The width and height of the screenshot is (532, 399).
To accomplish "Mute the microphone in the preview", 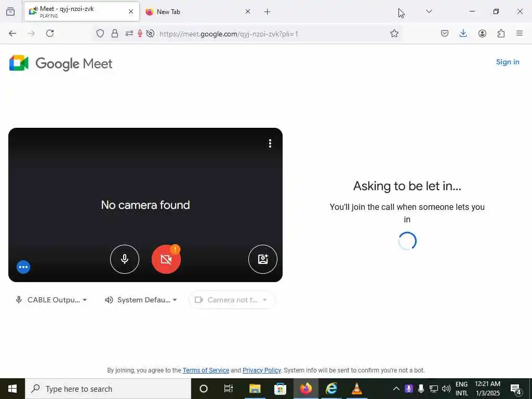I will 125,259.
